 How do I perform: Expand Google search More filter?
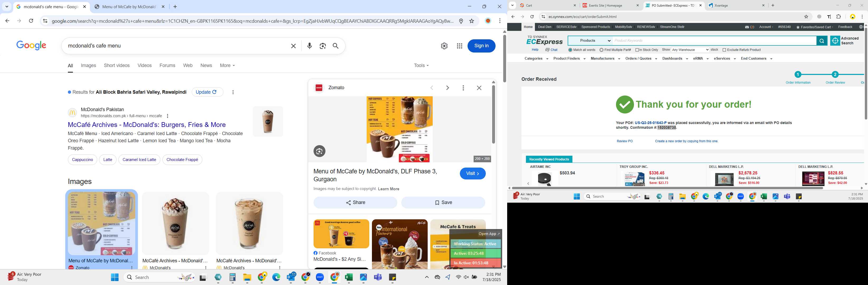click(227, 66)
